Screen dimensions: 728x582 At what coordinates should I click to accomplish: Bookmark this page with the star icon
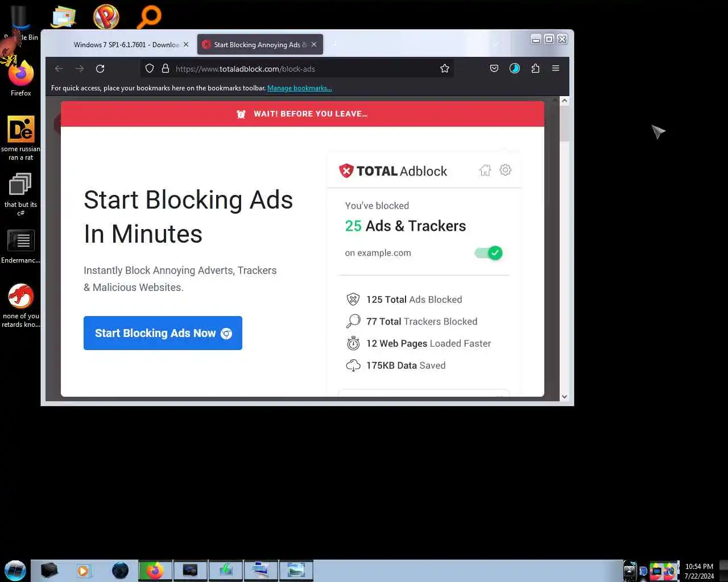coord(445,69)
